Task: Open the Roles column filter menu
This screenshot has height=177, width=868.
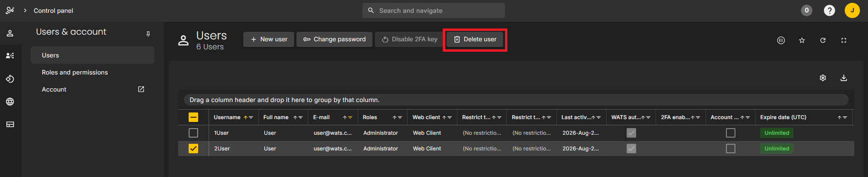Action: pyautogui.click(x=400, y=118)
